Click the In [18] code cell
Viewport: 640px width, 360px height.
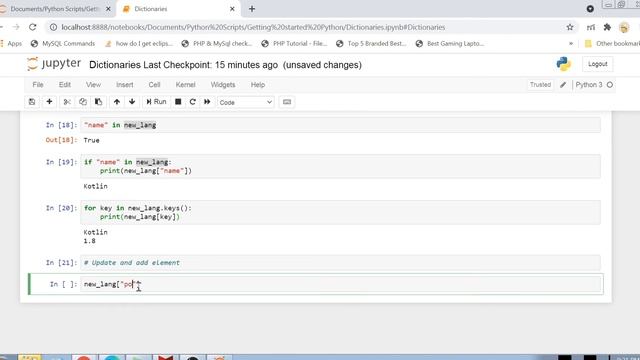coord(340,125)
